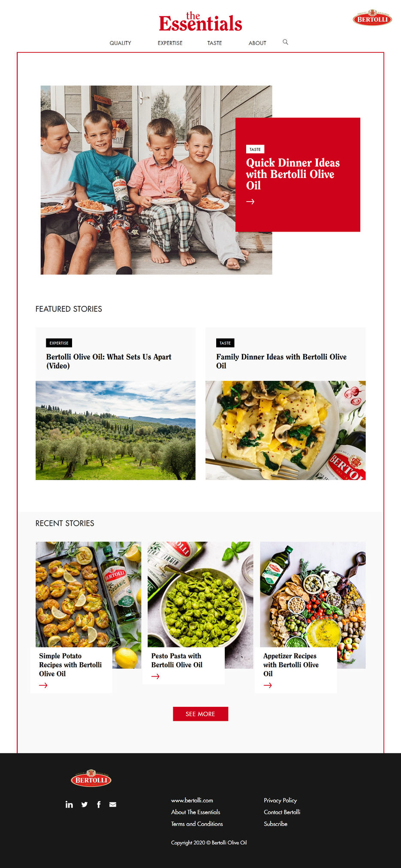Image resolution: width=401 pixels, height=868 pixels.
Task: Open the Quality menu item
Action: click(121, 43)
